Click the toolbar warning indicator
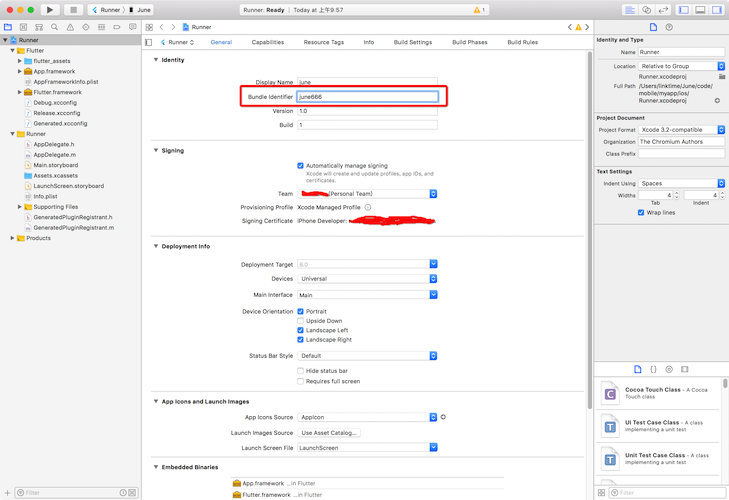The image size is (729, 500). click(x=479, y=10)
